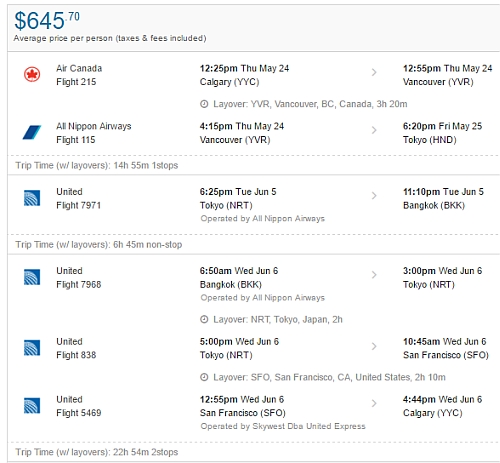The height and width of the screenshot is (463, 500).
Task: Click the chevron on Tokyo to San Francisco
Action: 374,346
